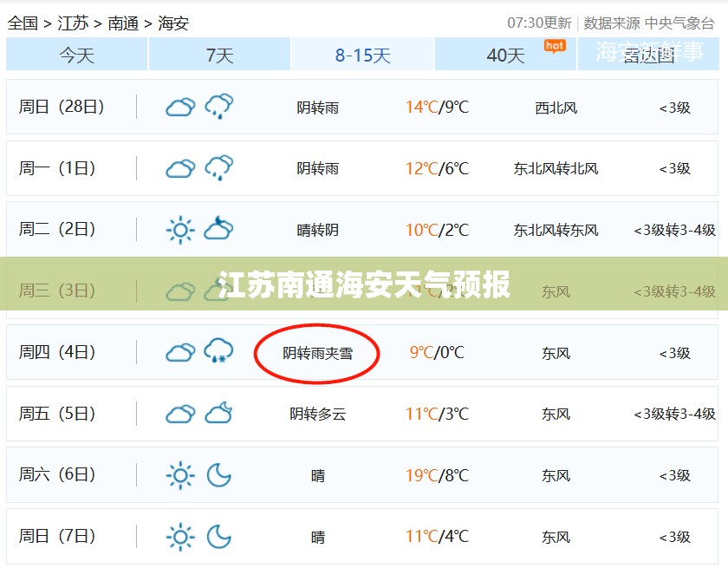Click the 10℃/2℃ temperature value
The width and height of the screenshot is (728, 568).
click(x=438, y=230)
